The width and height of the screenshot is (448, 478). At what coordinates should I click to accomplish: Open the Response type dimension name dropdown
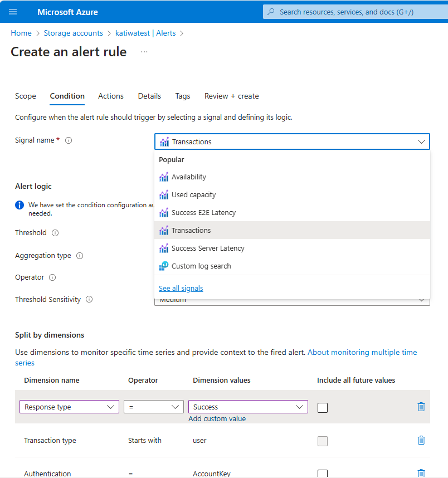click(x=69, y=407)
